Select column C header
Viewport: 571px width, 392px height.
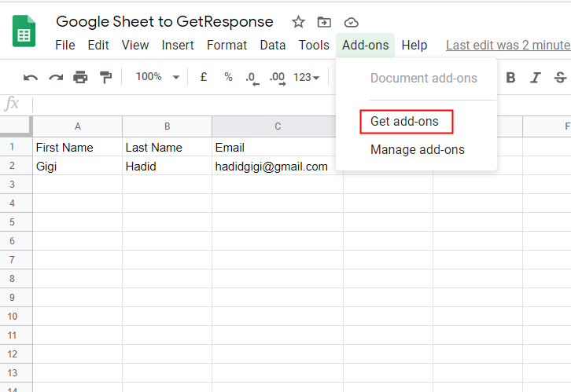click(x=278, y=126)
